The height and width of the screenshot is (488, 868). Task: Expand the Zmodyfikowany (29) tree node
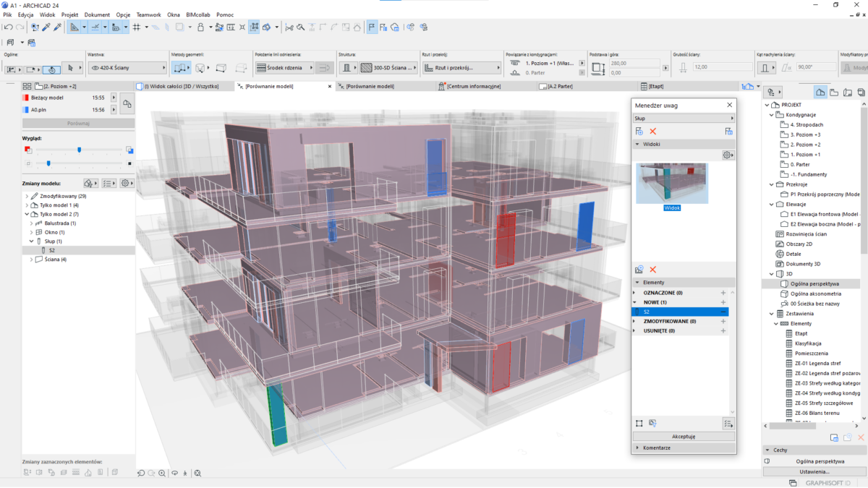tap(27, 196)
